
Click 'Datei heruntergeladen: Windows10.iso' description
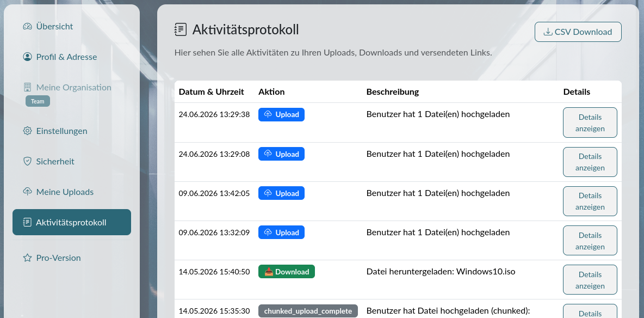(x=441, y=272)
